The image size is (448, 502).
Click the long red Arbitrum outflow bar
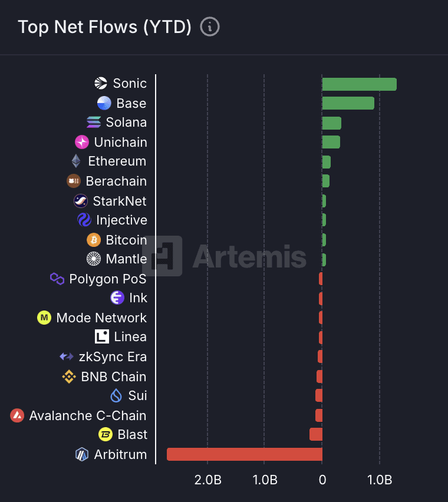pos(244,454)
